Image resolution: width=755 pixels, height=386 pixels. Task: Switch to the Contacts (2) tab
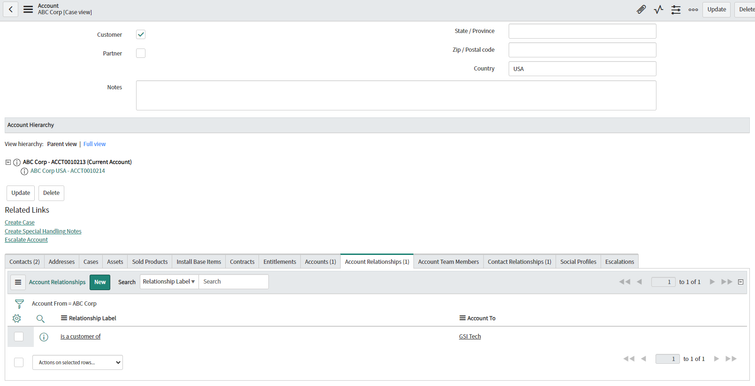[25, 262]
